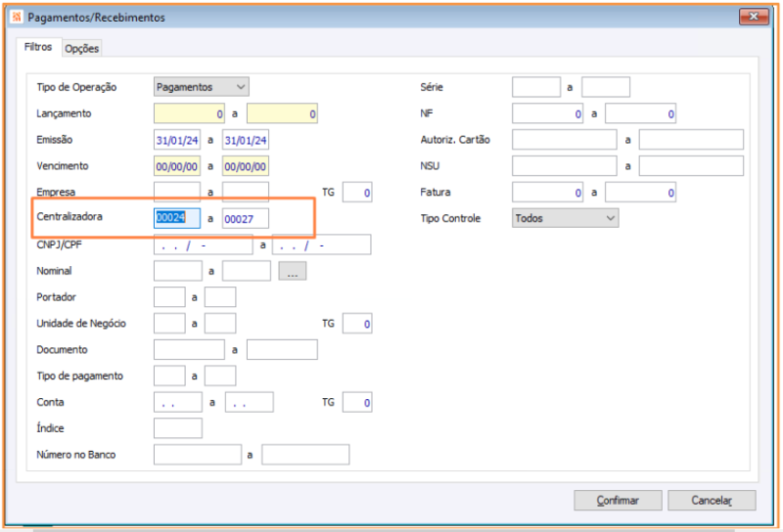Focus the Índice input field

(x=178, y=428)
